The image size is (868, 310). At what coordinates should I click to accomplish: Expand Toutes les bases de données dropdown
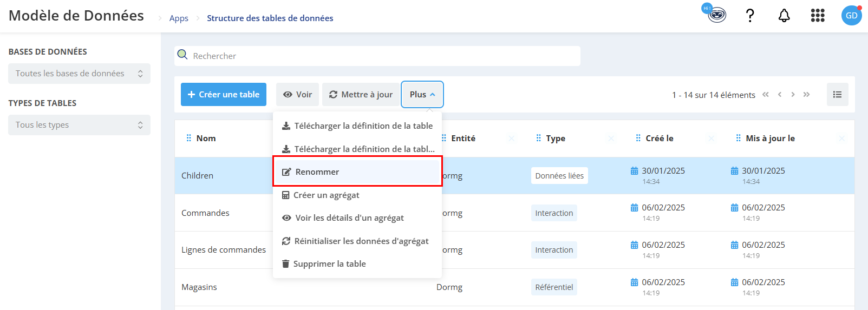click(x=79, y=74)
